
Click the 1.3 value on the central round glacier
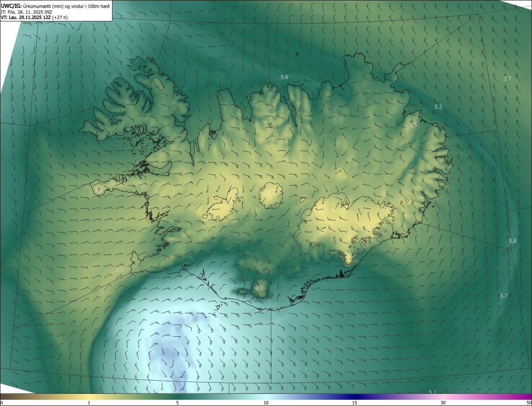[x=268, y=194]
